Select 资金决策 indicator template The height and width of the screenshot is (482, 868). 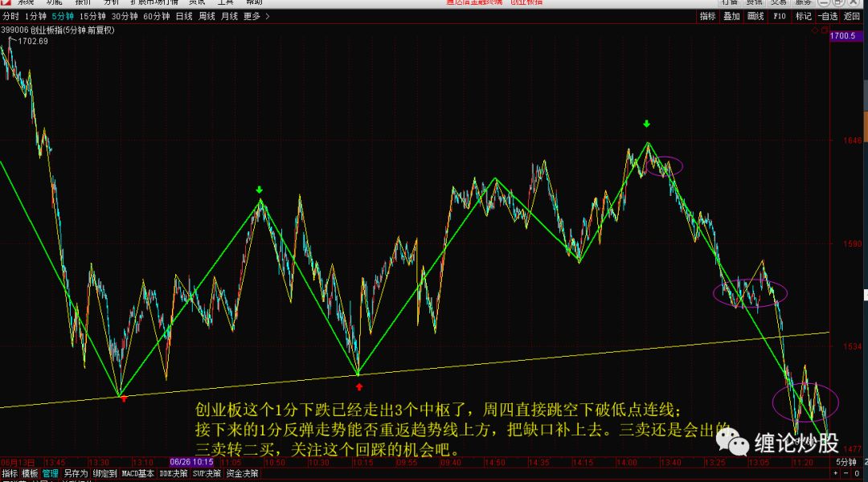coord(242,474)
